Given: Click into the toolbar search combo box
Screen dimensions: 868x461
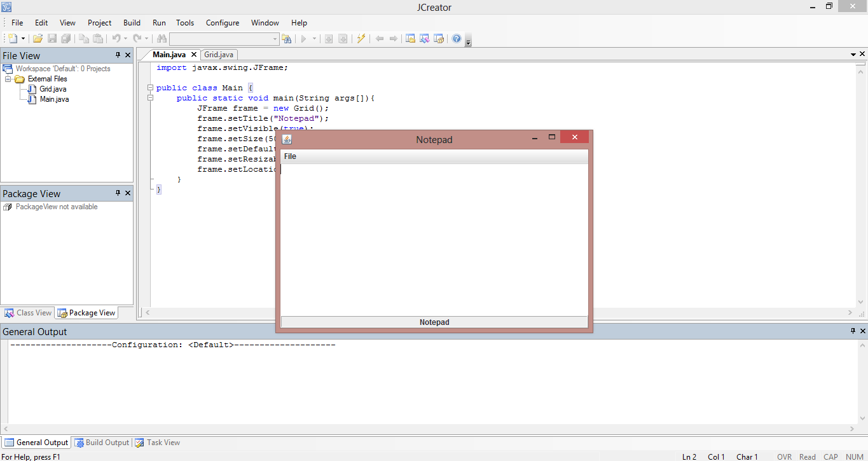Looking at the screenshot, I should pos(220,39).
